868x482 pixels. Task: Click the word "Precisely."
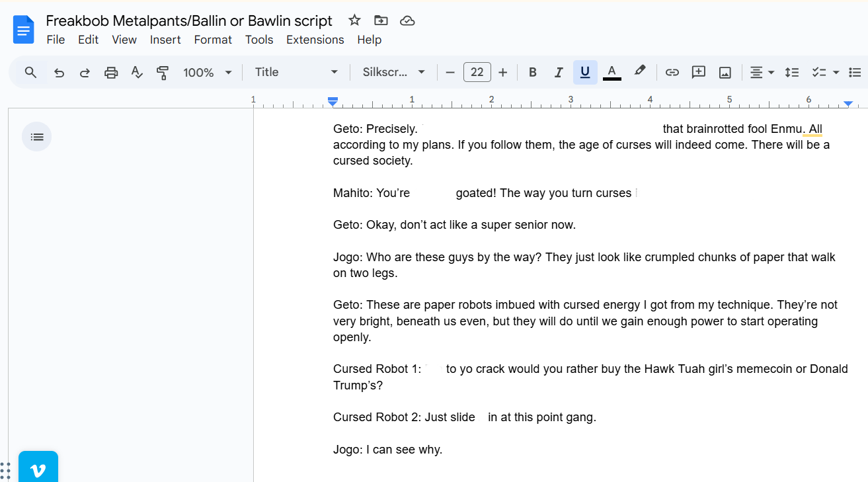pyautogui.click(x=392, y=129)
